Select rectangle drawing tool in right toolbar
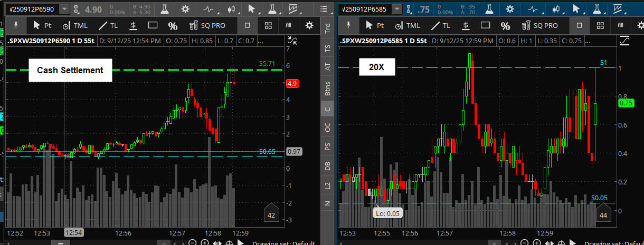Viewport: 644px width, 245px height. pos(486,25)
